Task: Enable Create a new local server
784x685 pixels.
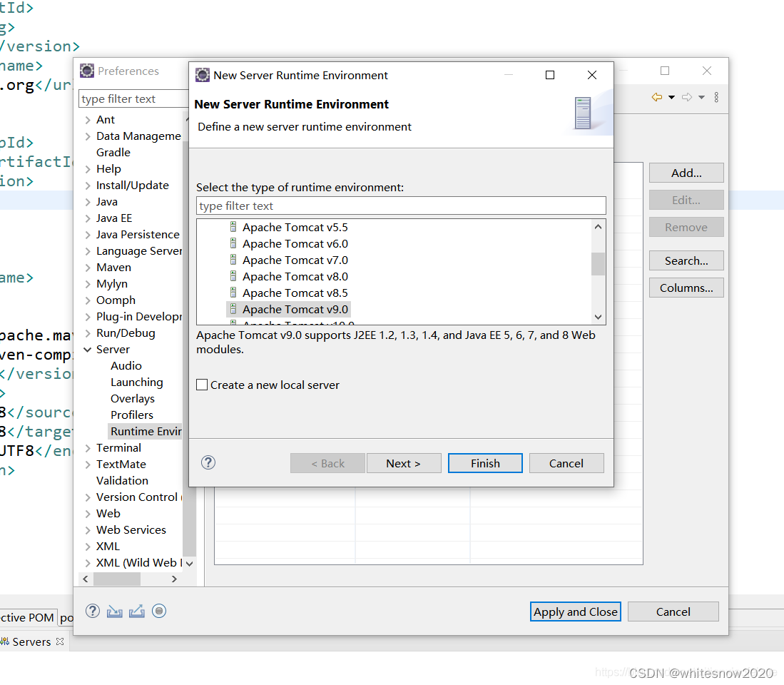Action: [x=202, y=385]
